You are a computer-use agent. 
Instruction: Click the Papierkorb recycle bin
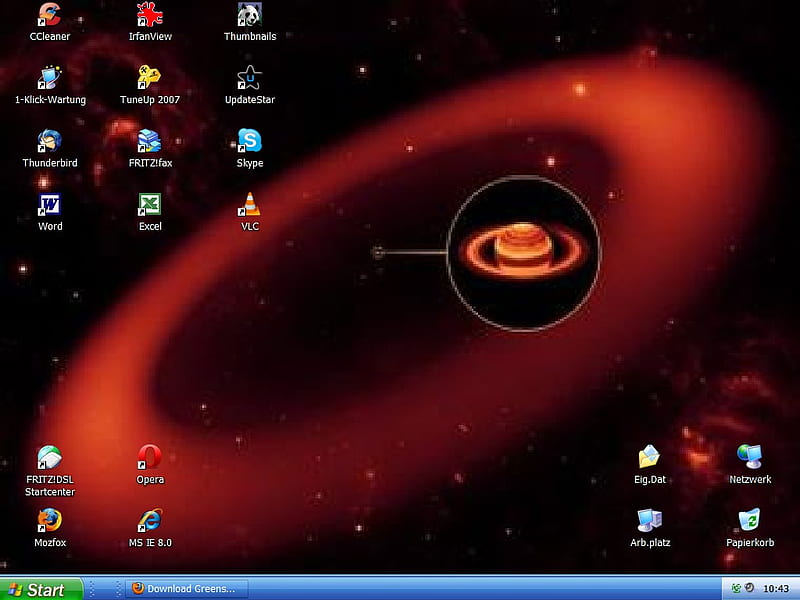749,520
